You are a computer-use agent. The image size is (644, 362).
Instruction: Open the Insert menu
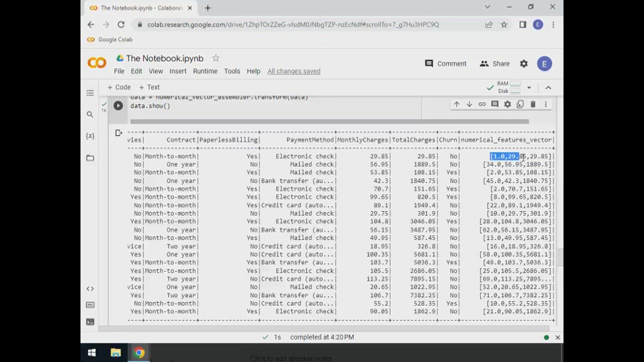(178, 71)
